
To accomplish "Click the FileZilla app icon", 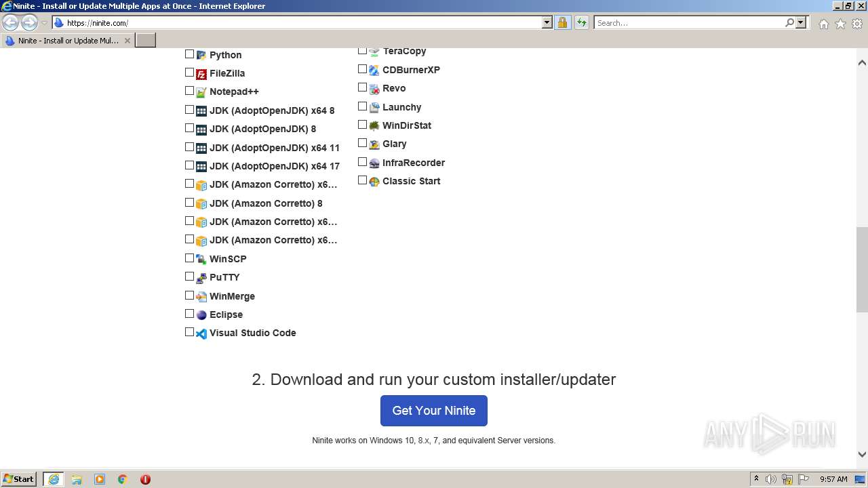I will point(201,74).
